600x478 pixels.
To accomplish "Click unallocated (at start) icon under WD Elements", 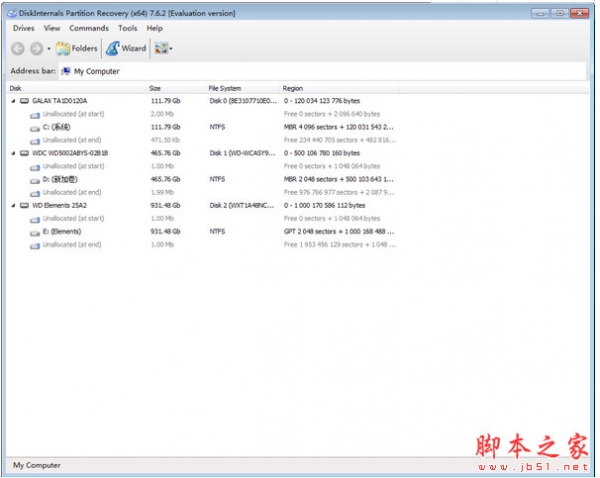I will click(35, 220).
